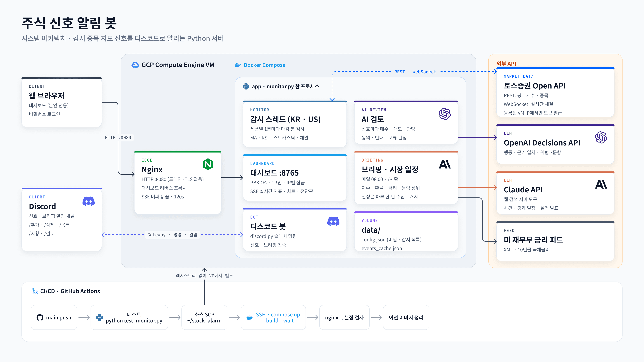Click 등록된 VM IP에서만 토큰 발급 line

(x=533, y=113)
